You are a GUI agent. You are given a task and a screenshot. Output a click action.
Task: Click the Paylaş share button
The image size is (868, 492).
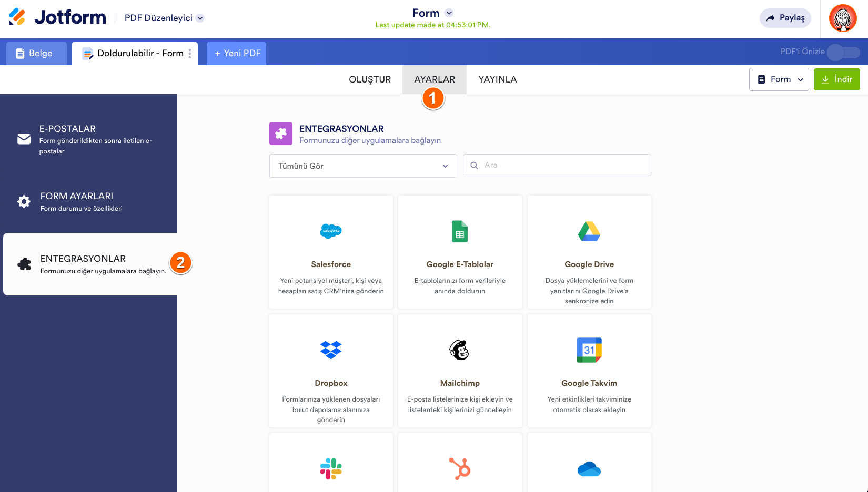[x=785, y=18]
